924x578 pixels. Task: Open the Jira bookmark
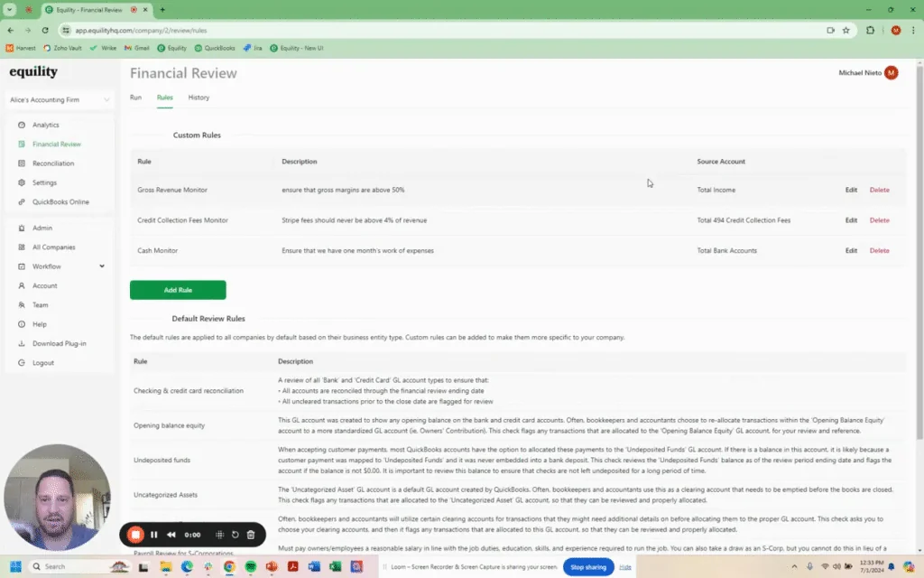(x=252, y=48)
